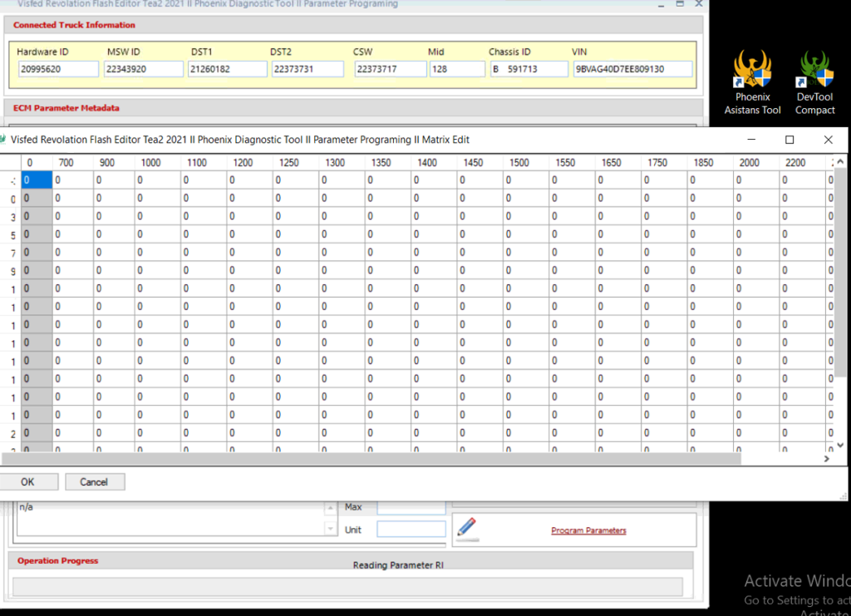Close the Matrix Edit window
The height and width of the screenshot is (616, 851).
coord(829,140)
